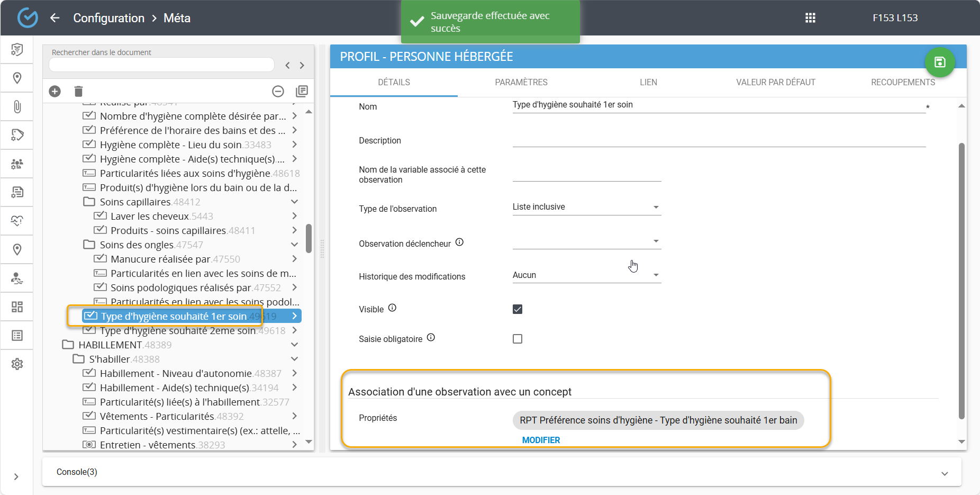The height and width of the screenshot is (495, 980).
Task: Click the add node plus icon
Action: point(55,91)
